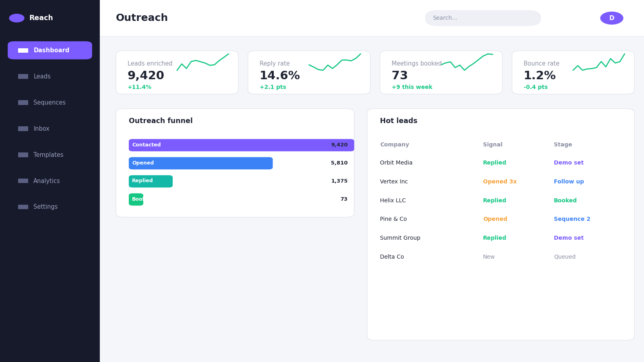Viewport: 644px width, 362px height.
Task: Click the Analytics sidebar icon
Action: (x=23, y=181)
